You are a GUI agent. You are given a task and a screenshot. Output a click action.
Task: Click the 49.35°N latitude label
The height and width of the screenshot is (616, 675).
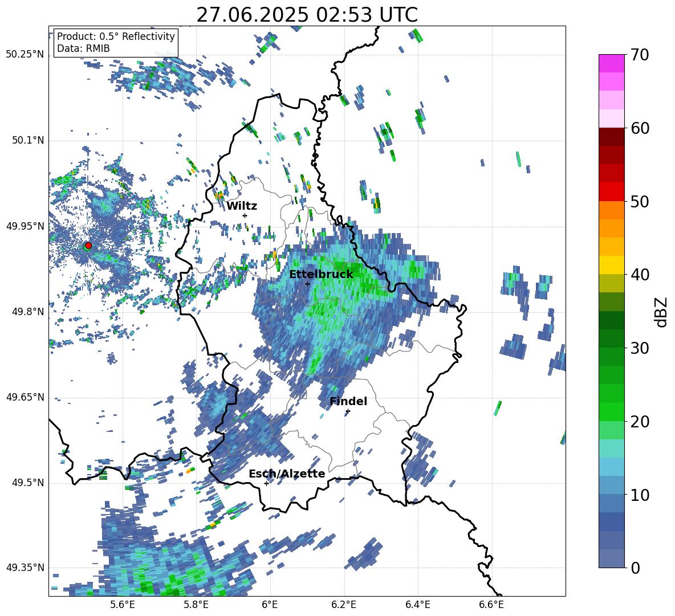click(25, 568)
